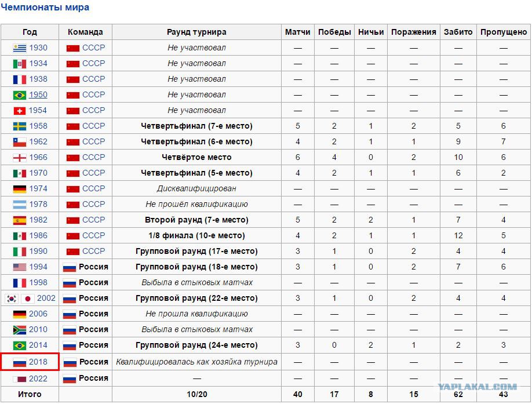532x404 pixels.
Task: Select the Не прошёл квалификацию cell
Action: pyautogui.click(x=196, y=204)
